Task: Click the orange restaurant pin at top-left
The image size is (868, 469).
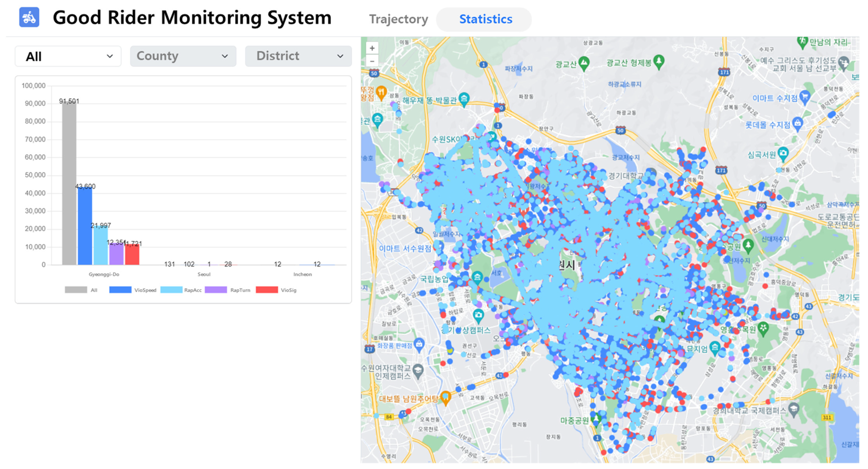Action: [x=381, y=92]
